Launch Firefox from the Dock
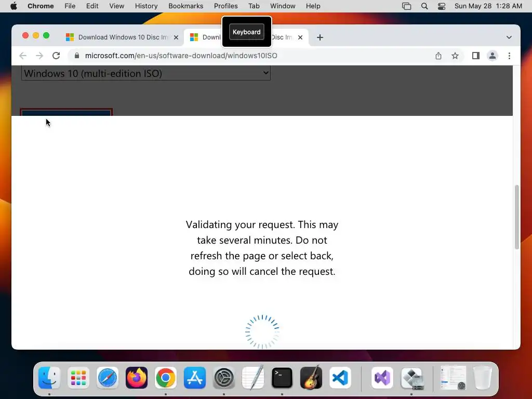This screenshot has height=399, width=532. 137,378
